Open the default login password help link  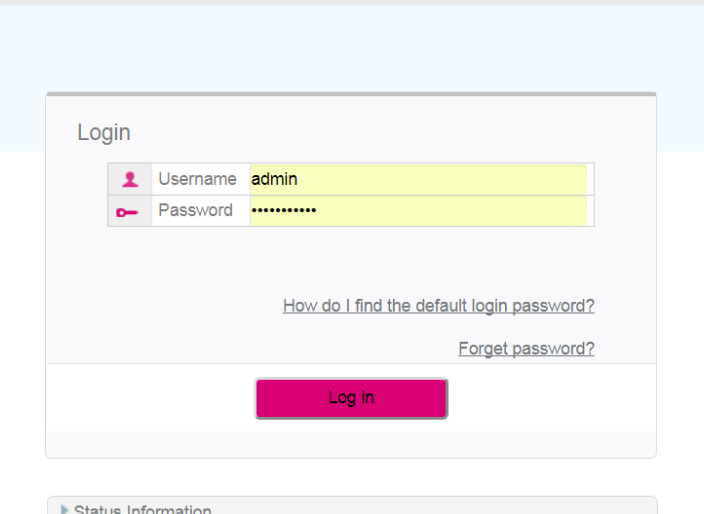(438, 306)
